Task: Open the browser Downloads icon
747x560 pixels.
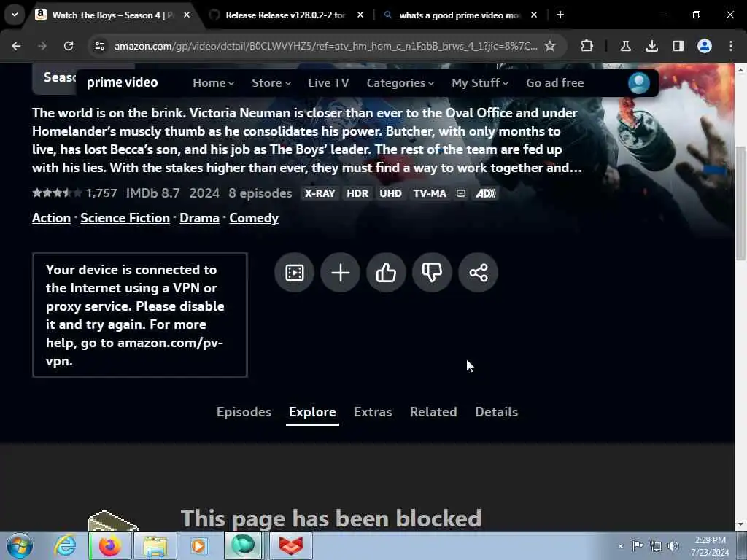Action: (x=651, y=46)
